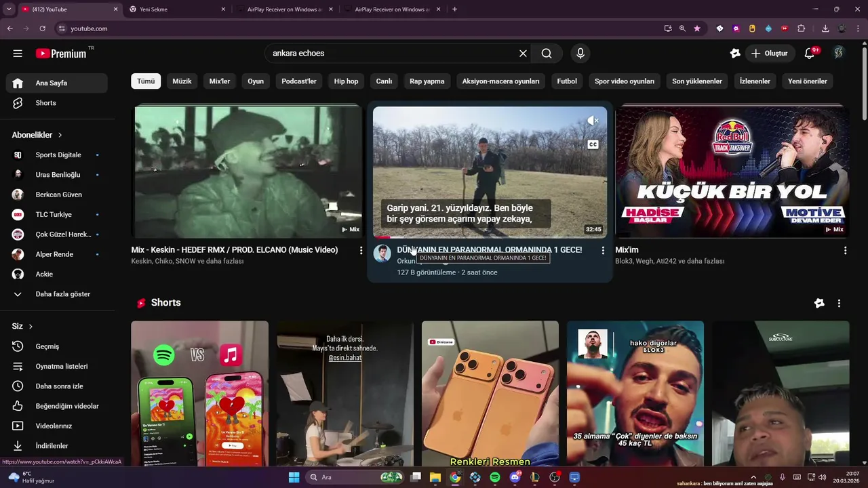868x488 pixels.
Task: Open Oynatma listeleri playlists
Action: (57, 366)
